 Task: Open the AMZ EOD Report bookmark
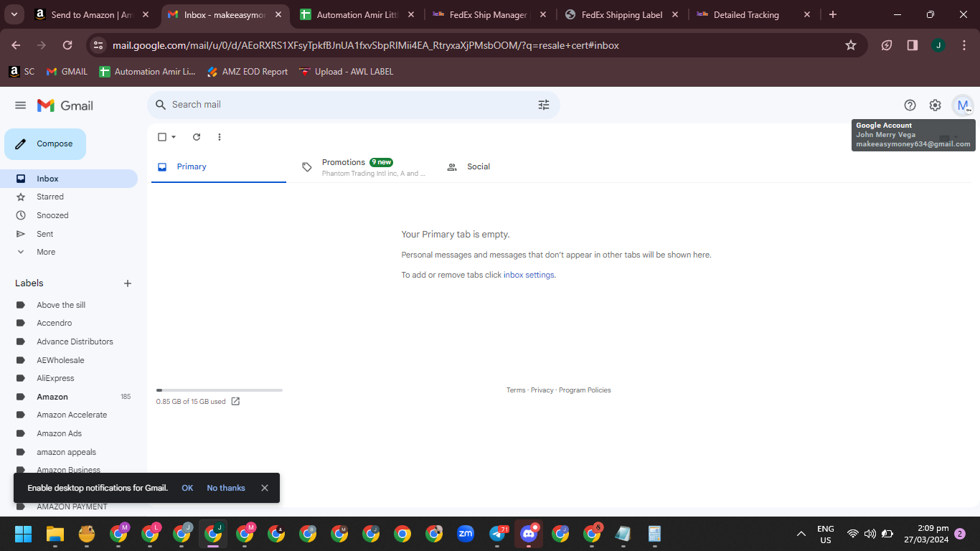(x=247, y=72)
